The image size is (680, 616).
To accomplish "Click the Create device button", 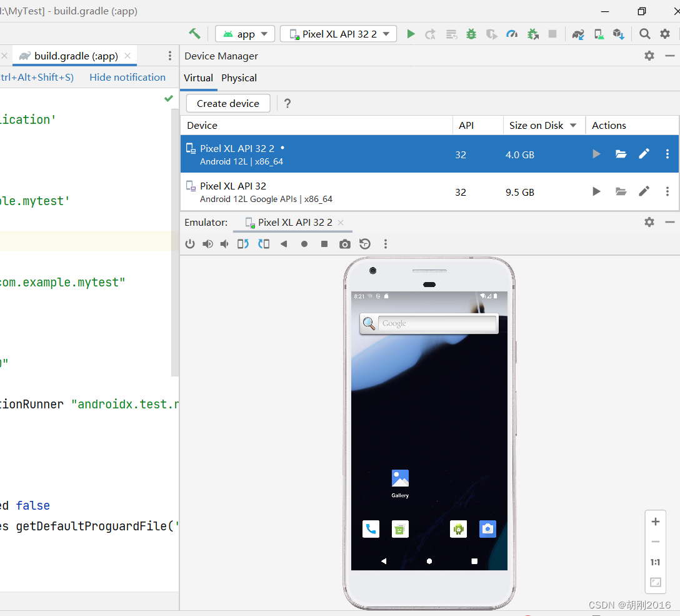I will tap(228, 103).
